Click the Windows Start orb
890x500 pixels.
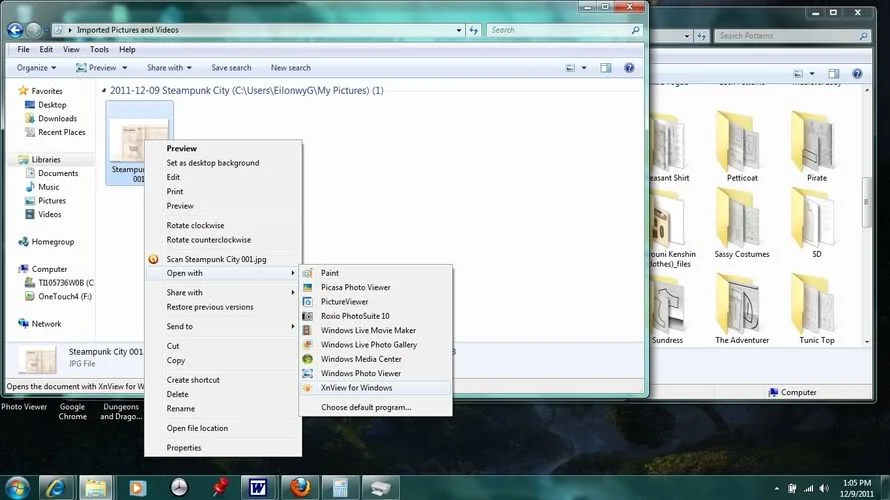coord(17,488)
